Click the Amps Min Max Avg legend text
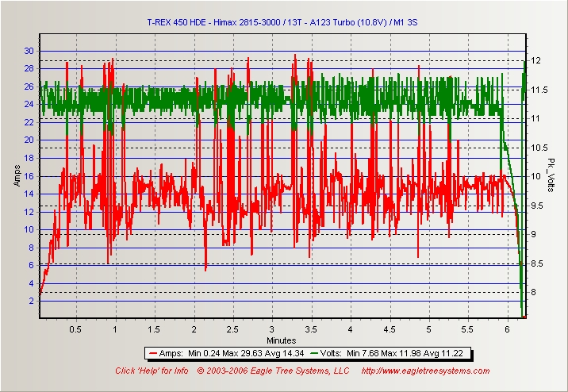Image resolution: width=568 pixels, height=392 pixels. 232,353
